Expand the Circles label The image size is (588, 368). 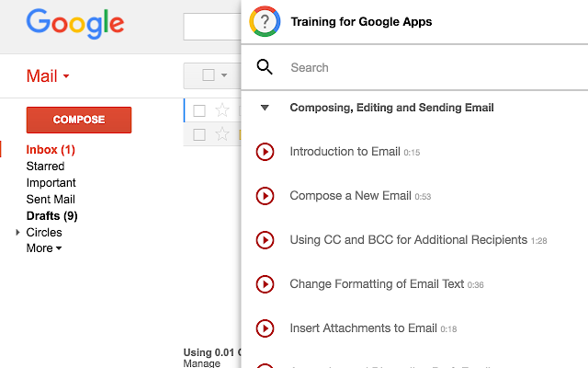click(17, 232)
